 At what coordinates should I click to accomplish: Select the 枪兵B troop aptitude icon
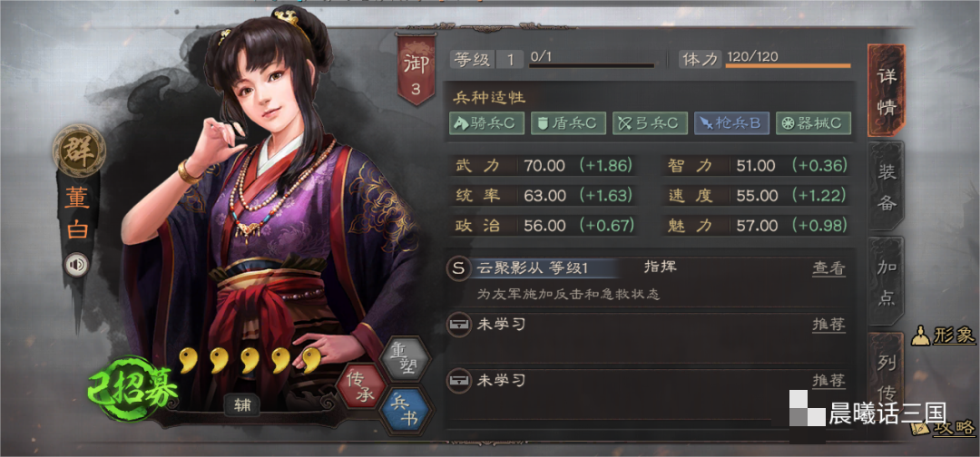(731, 123)
